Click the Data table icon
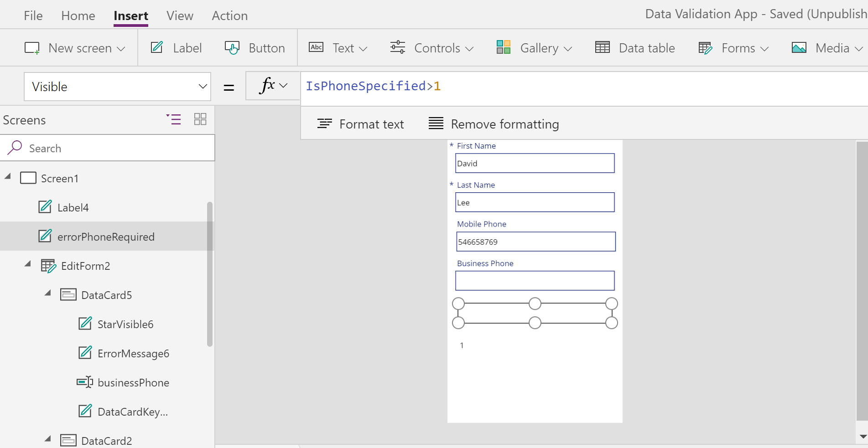 602,48
